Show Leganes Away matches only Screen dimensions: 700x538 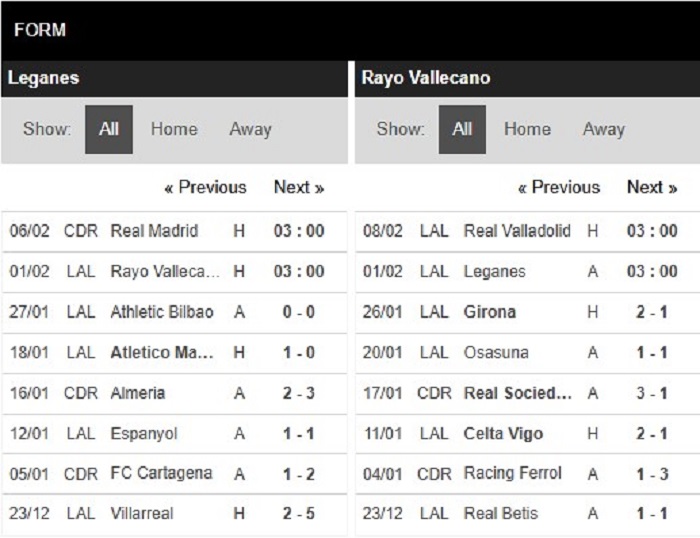(x=250, y=129)
